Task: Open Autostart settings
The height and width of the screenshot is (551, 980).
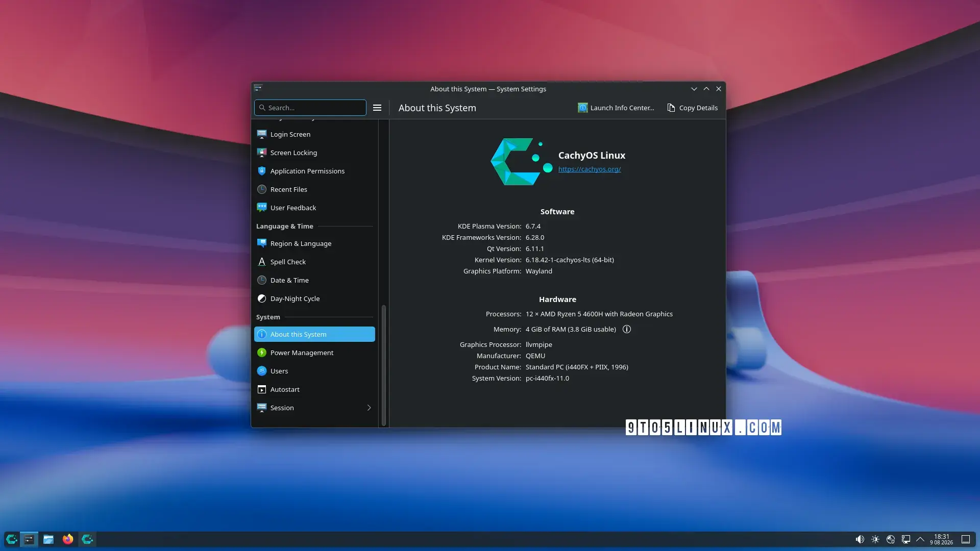Action: (x=314, y=389)
